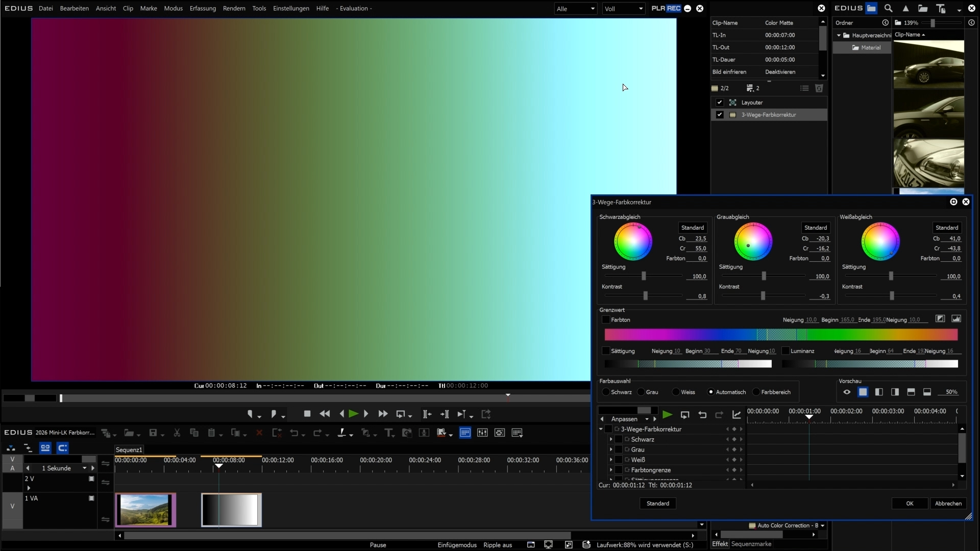This screenshot has width=980, height=551.
Task: Uncheck the 3-Wege-Farbkorrektur effect checkbox
Action: pyautogui.click(x=720, y=115)
